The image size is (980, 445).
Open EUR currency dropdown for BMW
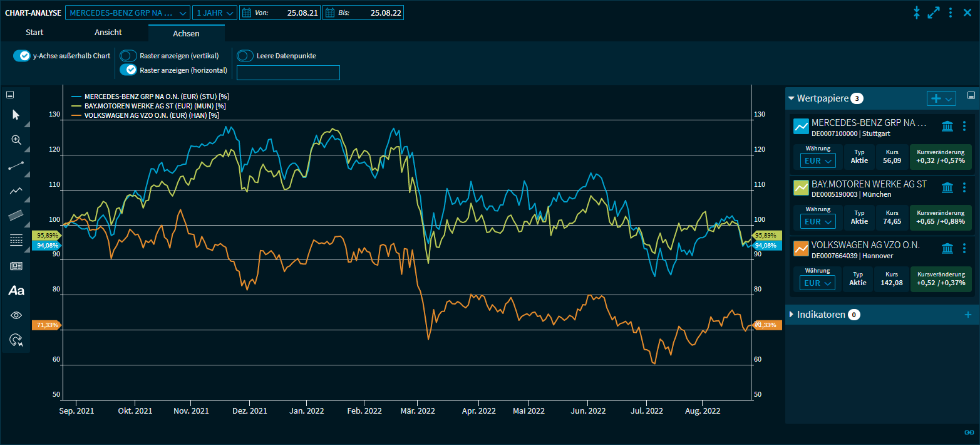(x=817, y=221)
